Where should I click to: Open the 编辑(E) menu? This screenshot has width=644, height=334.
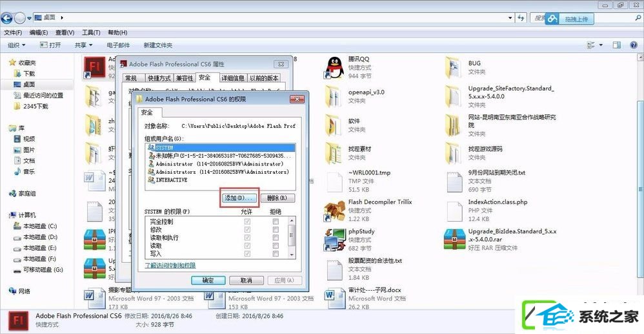click(x=39, y=32)
